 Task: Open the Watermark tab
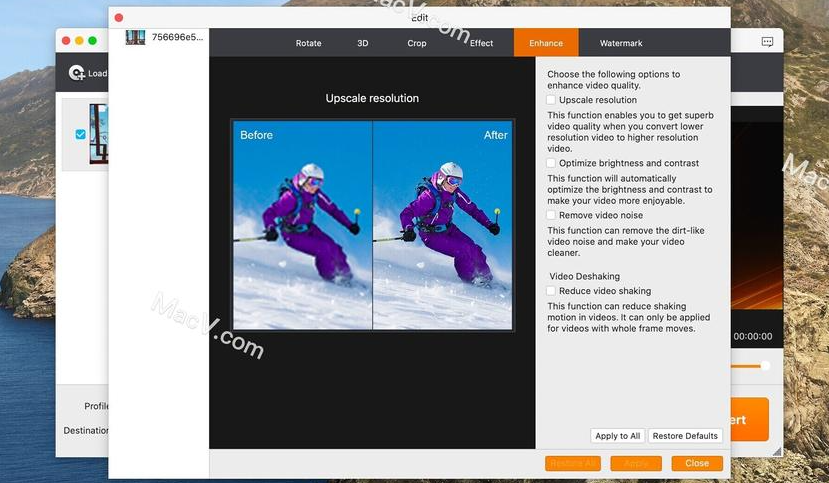pyautogui.click(x=621, y=43)
